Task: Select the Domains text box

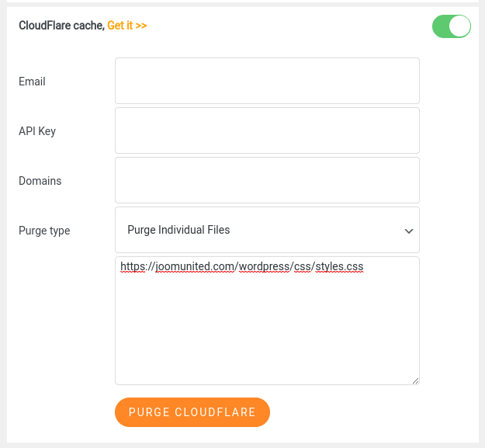Action: pos(267,180)
